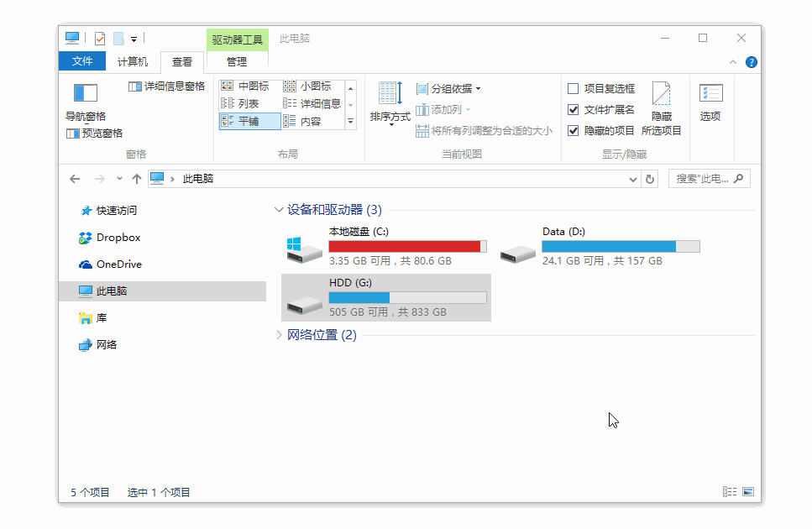
Task: Switch view using the status bar details icon
Action: (x=728, y=491)
